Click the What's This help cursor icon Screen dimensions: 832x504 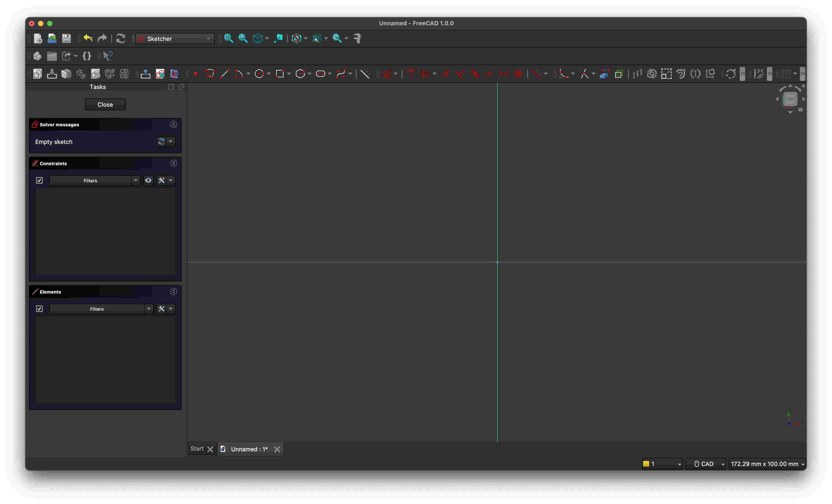click(108, 56)
